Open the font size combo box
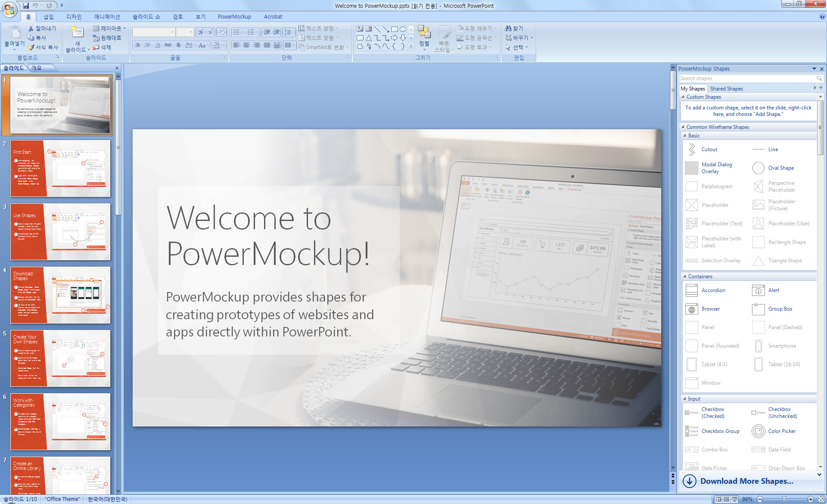827x504 pixels. point(185,32)
